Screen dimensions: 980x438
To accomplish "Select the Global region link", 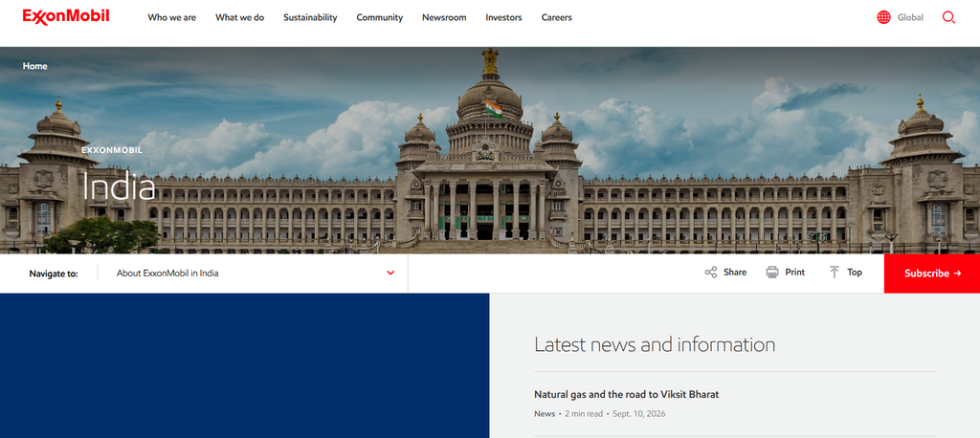I will pos(910,17).
